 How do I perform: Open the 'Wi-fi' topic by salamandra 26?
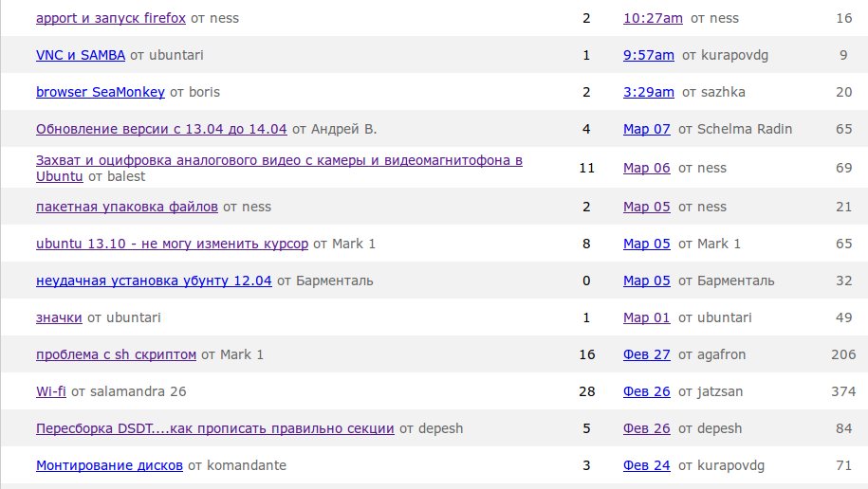click(51, 391)
